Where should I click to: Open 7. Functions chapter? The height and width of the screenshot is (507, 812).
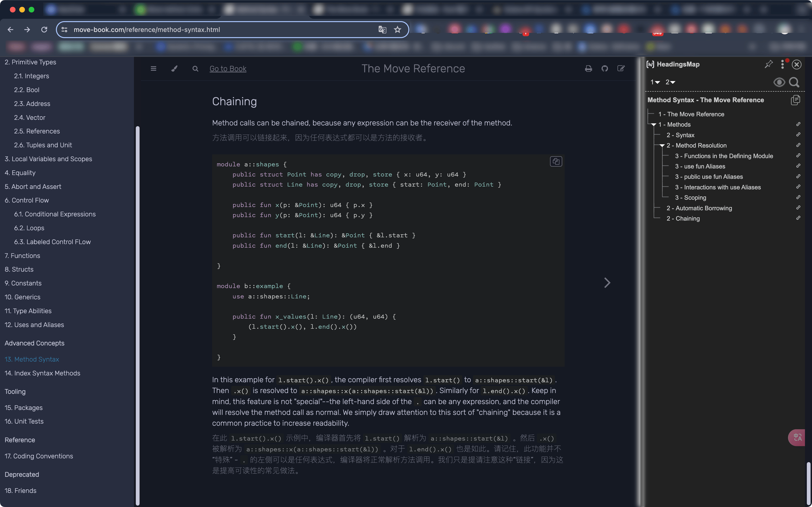click(23, 256)
